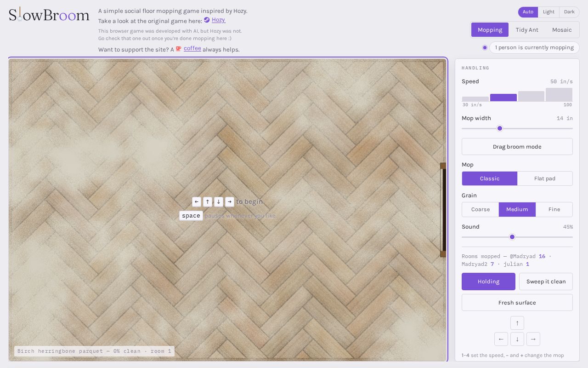Viewport: 588px width, 368px height.
Task: Click the Mop width slider handle
Action: 500,128
